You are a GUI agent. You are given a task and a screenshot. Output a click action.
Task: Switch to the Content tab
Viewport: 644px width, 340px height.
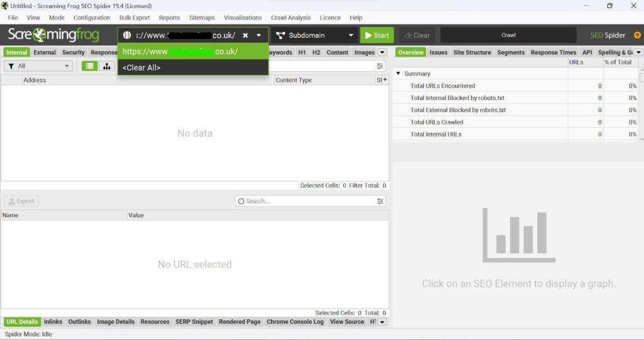tap(337, 52)
